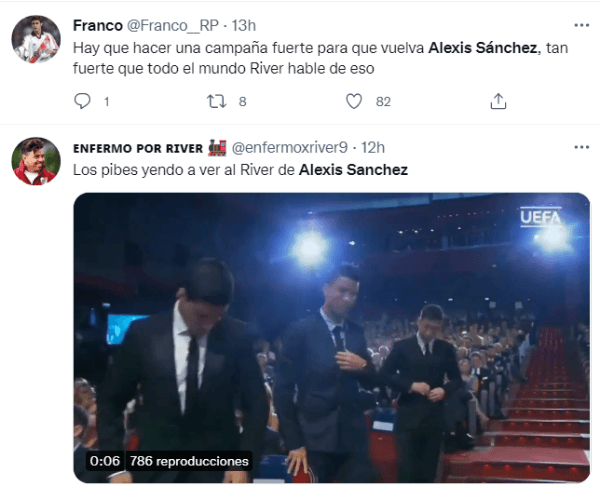Like Franco's tweet with the heart icon
This screenshot has height=486, width=600.
[x=353, y=101]
